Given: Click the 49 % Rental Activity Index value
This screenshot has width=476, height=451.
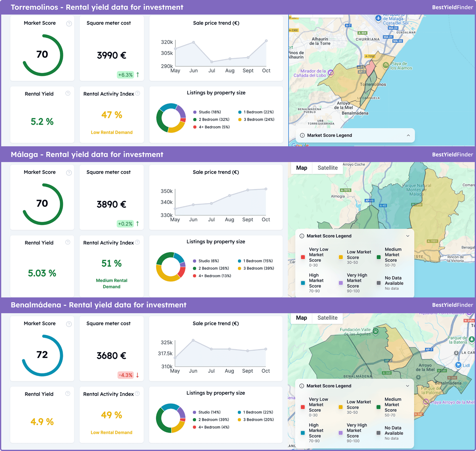Looking at the screenshot, I should 112,415.
